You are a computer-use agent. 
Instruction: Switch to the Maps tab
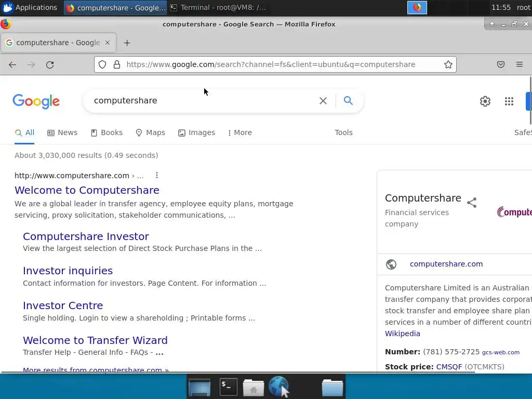[150, 132]
